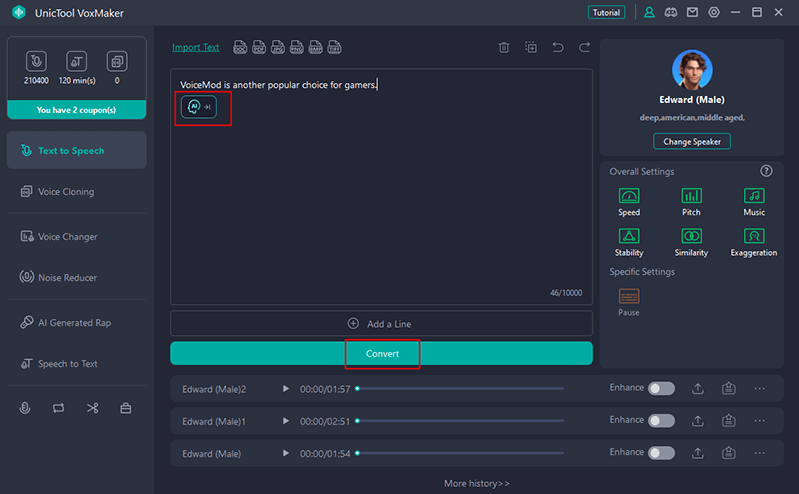Open the Pitch setting
This screenshot has width=799, height=494.
691,196
